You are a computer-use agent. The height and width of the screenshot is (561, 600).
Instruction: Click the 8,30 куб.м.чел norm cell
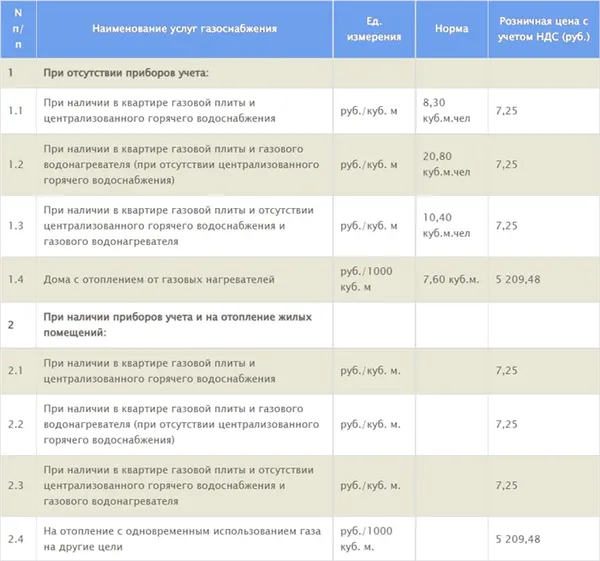452,111
